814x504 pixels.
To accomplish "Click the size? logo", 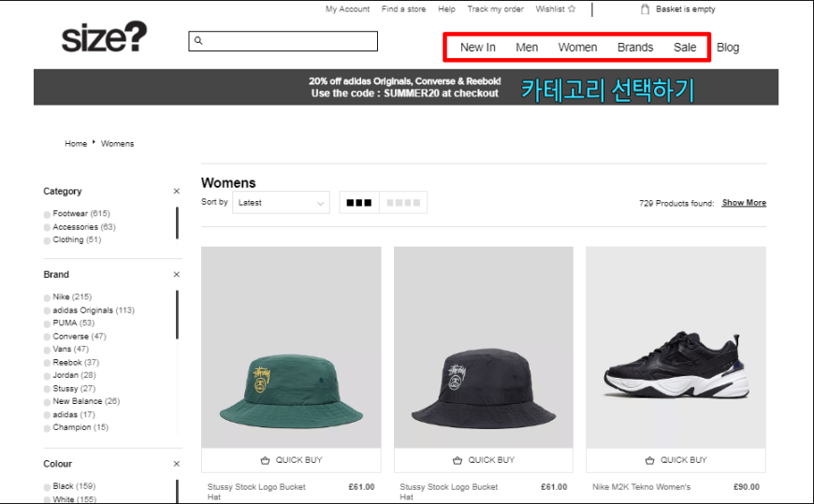I will [105, 36].
